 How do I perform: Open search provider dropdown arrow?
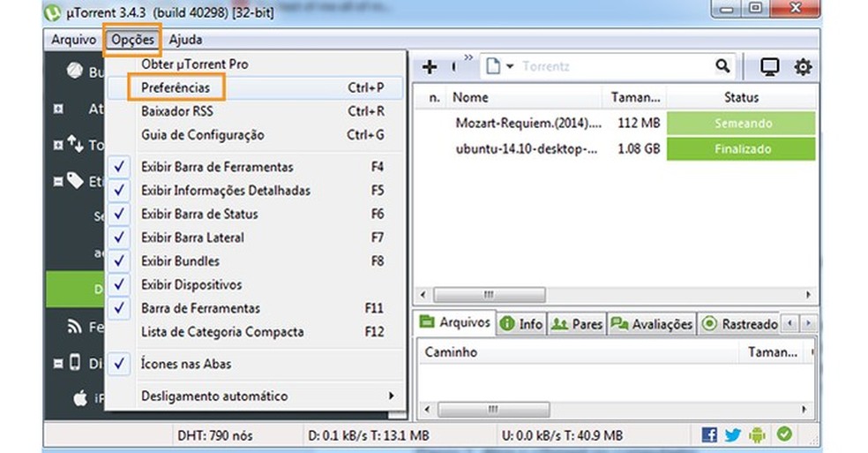coord(510,66)
